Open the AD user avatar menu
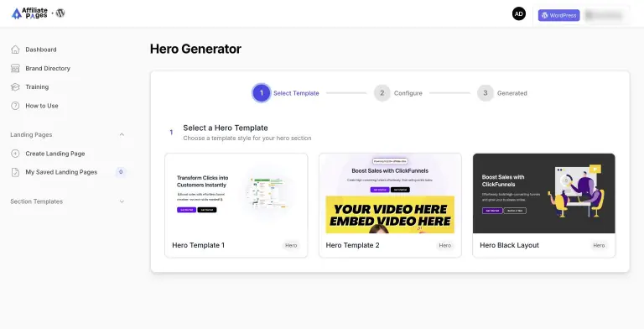This screenshot has width=644, height=329. point(519,14)
